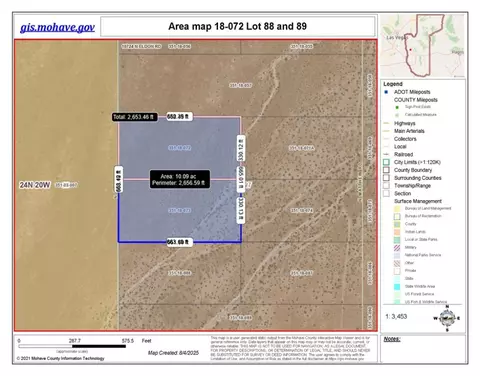Click the 'Area map 18-072 Lot 88 and 89' title
480x376 pixels.
click(x=237, y=26)
